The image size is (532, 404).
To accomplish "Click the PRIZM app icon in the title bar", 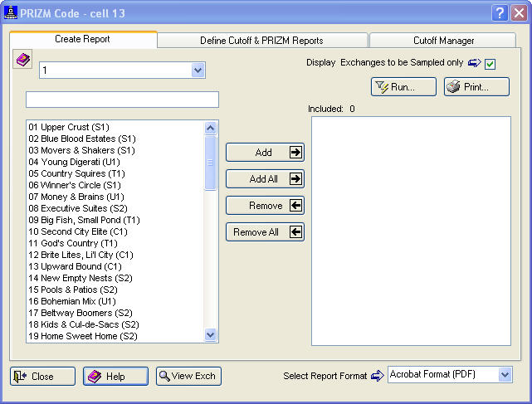I will tap(11, 12).
